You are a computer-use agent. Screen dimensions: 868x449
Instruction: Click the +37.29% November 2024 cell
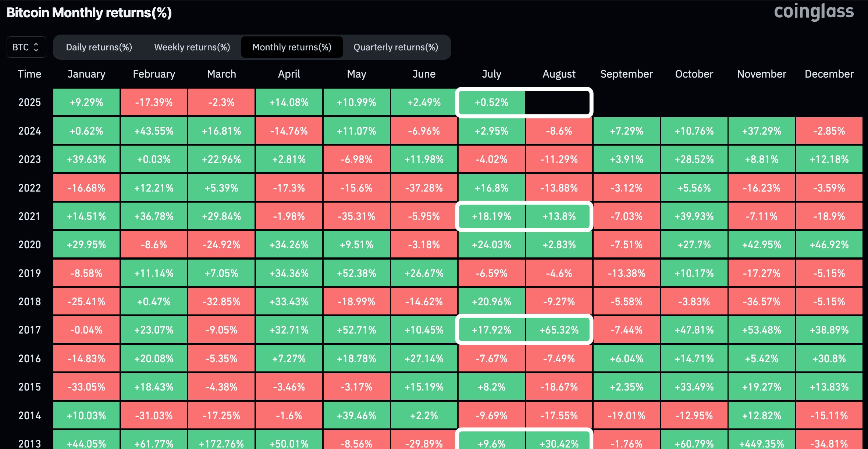point(762,131)
